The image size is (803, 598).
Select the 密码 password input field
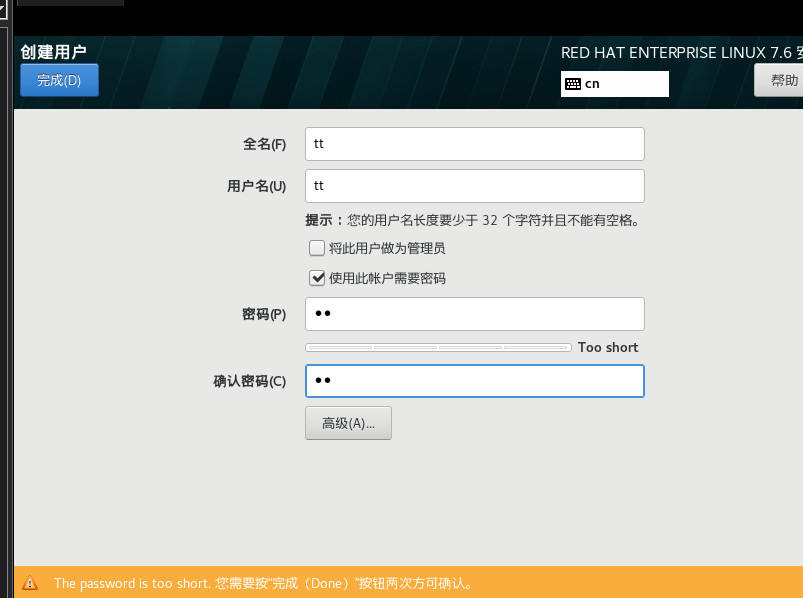[474, 314]
